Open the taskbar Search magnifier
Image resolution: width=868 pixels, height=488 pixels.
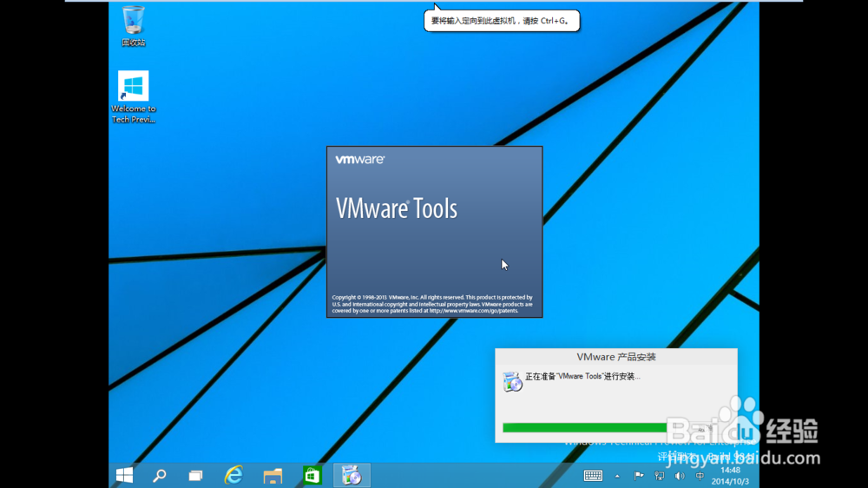point(160,475)
